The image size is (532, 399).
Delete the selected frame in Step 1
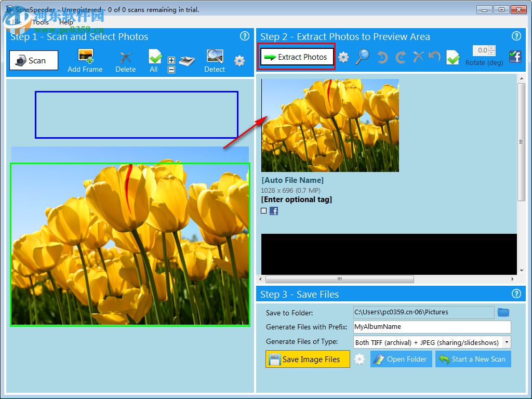(x=126, y=61)
